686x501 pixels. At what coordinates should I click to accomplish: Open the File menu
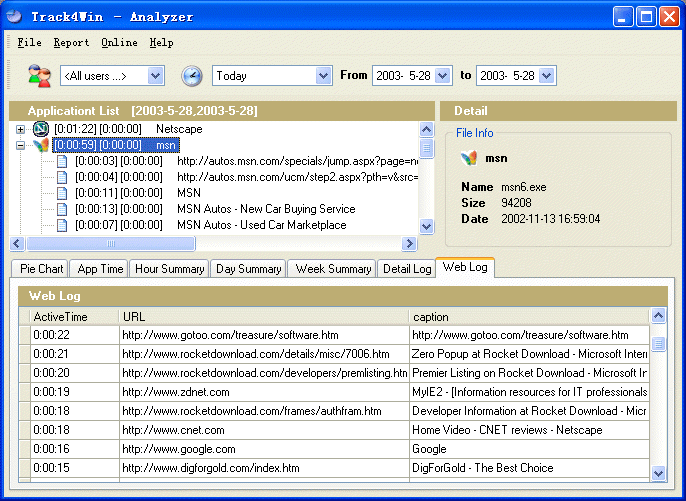[x=29, y=42]
